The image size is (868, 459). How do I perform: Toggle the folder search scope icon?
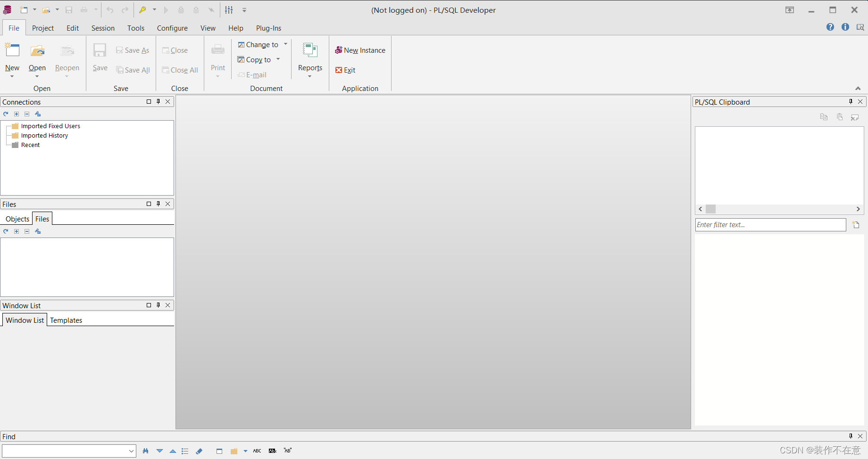234,451
